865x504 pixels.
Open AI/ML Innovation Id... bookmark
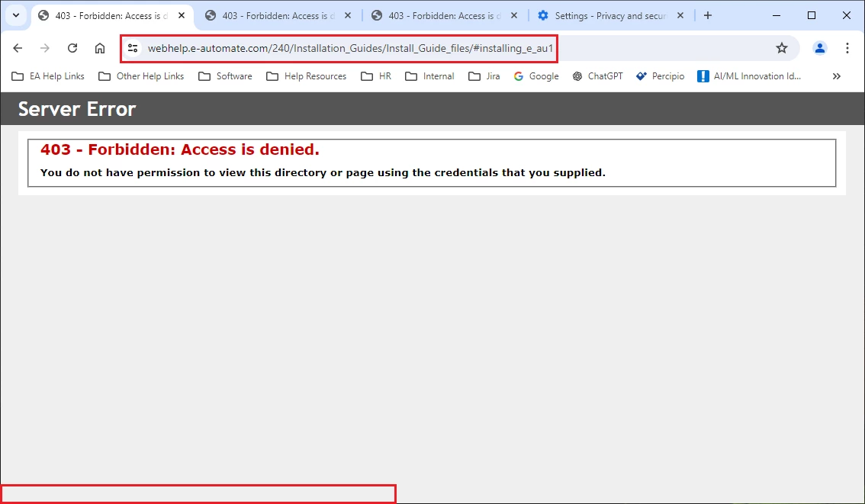click(748, 76)
